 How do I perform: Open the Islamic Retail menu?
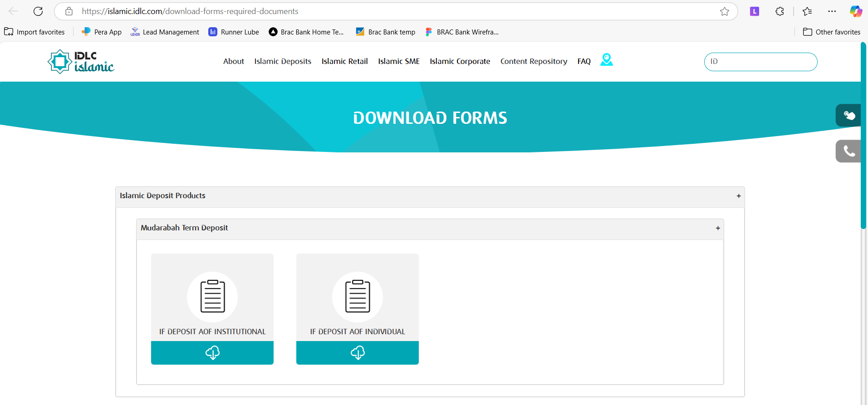(x=344, y=61)
